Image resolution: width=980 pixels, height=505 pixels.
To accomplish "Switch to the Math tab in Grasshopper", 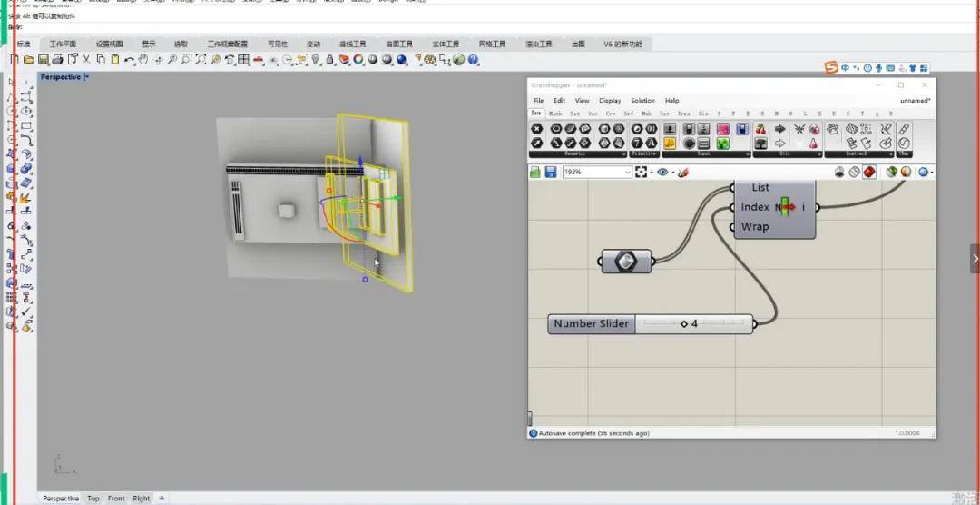I will pos(555,114).
